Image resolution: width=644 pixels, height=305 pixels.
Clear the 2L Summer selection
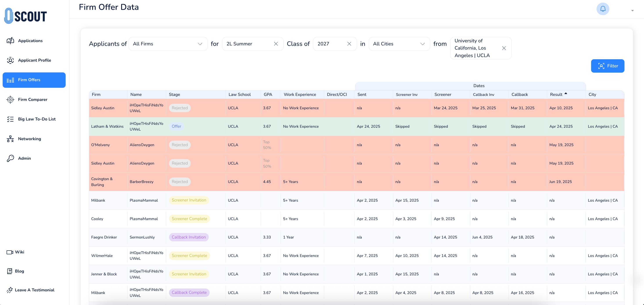[x=276, y=44]
